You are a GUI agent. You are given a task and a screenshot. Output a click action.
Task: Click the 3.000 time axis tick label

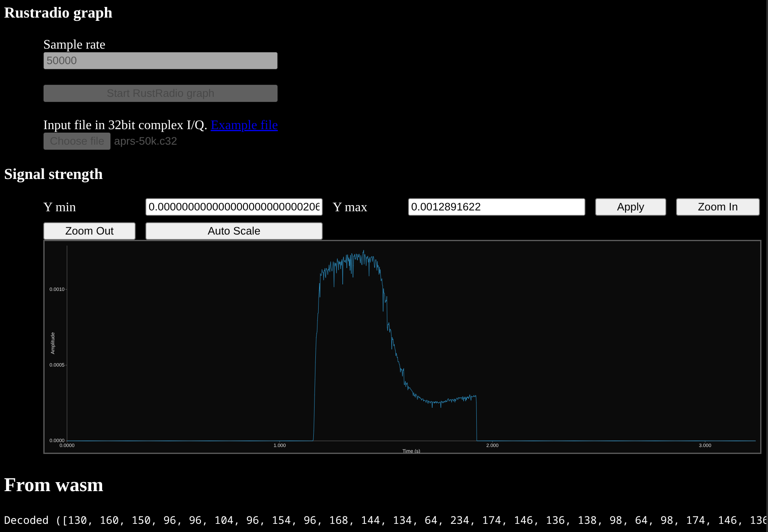coord(705,445)
